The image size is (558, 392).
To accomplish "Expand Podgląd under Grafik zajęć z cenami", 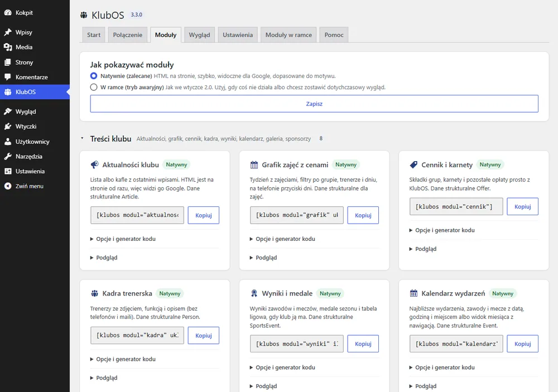I will tap(263, 258).
